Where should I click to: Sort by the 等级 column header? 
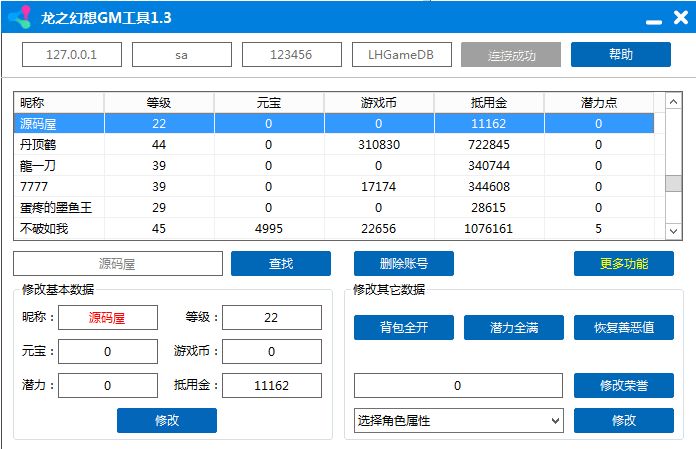pos(159,103)
